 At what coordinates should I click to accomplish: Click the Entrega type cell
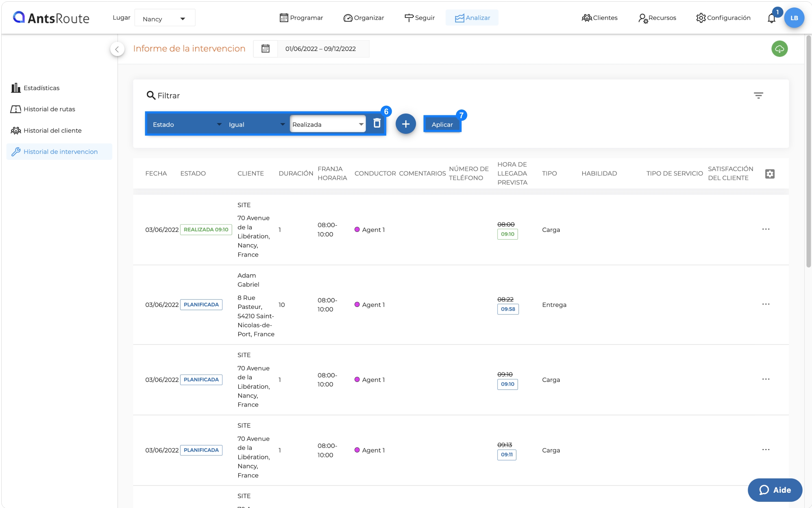554,305
